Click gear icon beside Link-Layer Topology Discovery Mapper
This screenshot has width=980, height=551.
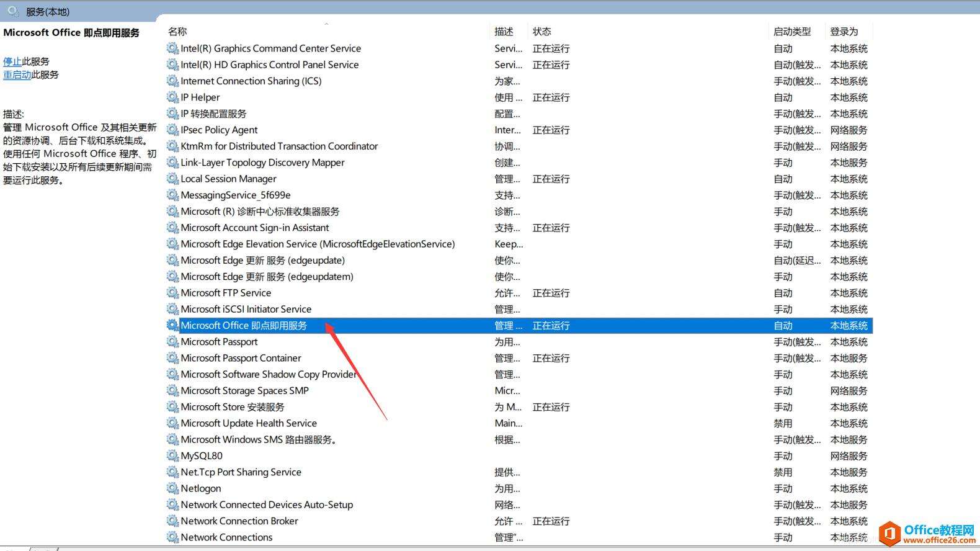[x=172, y=163]
